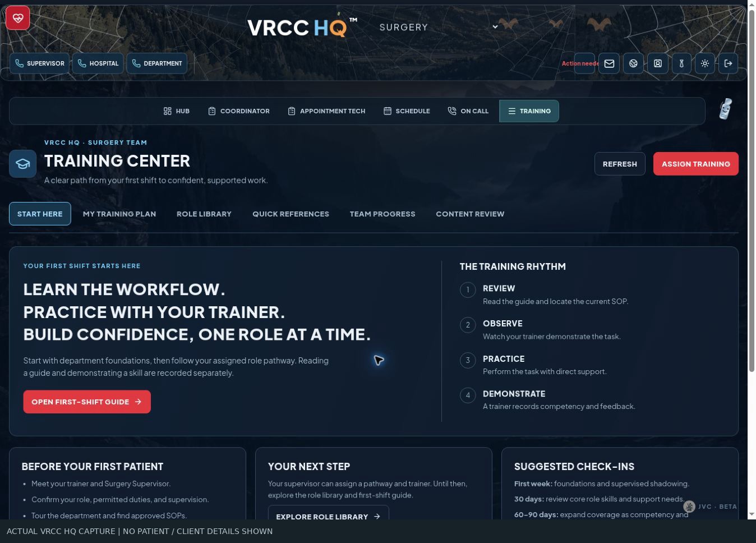Click the 'The Training Rhythm' heading

513,266
